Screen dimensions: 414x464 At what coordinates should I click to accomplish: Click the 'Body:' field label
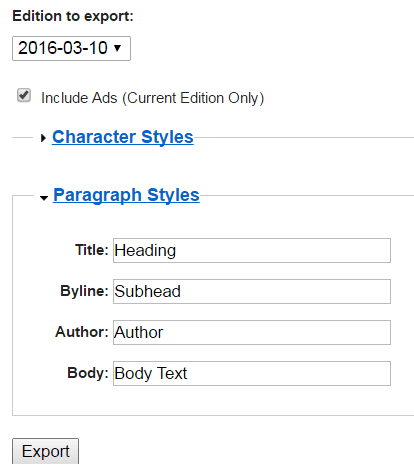[x=88, y=373]
